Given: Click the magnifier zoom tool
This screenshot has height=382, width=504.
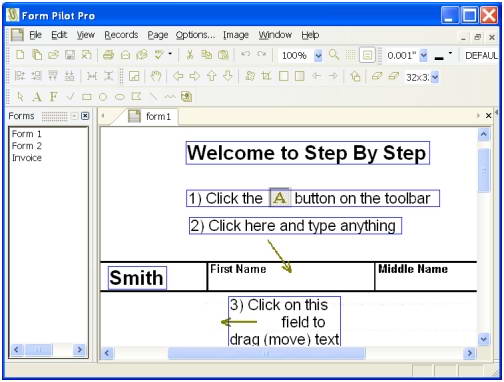Looking at the screenshot, I should 334,55.
